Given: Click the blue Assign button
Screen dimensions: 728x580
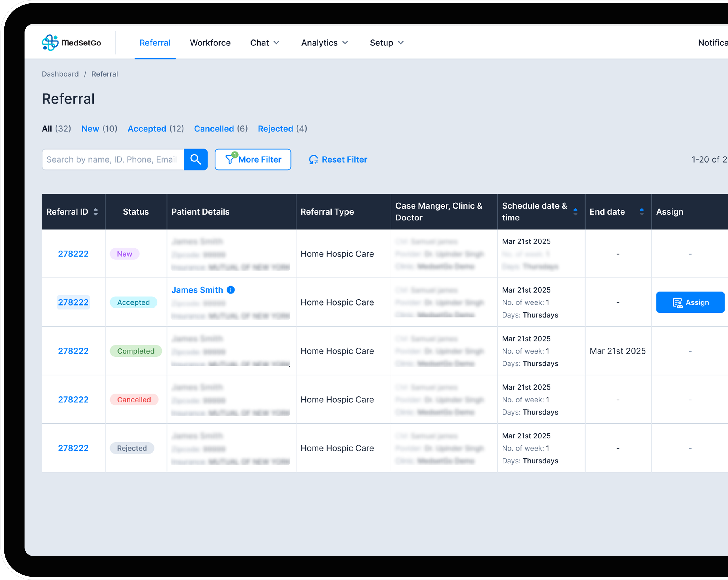Looking at the screenshot, I should pyautogui.click(x=690, y=302).
